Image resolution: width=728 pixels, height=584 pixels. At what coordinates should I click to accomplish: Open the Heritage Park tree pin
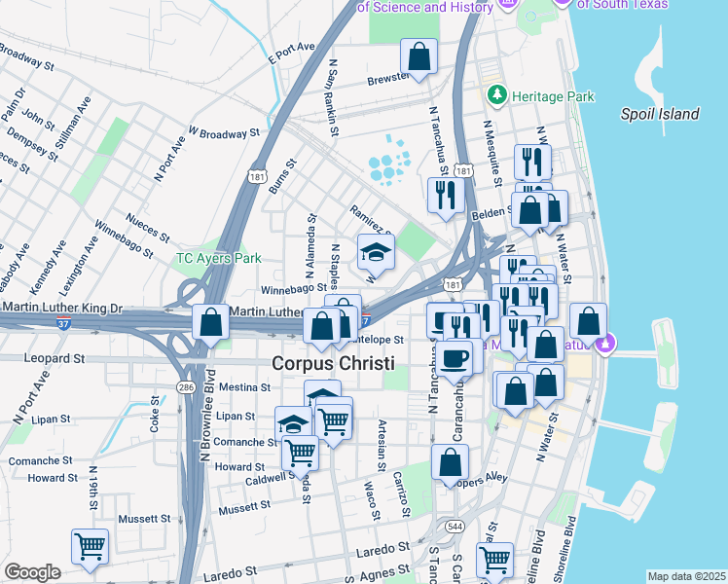[497, 95]
